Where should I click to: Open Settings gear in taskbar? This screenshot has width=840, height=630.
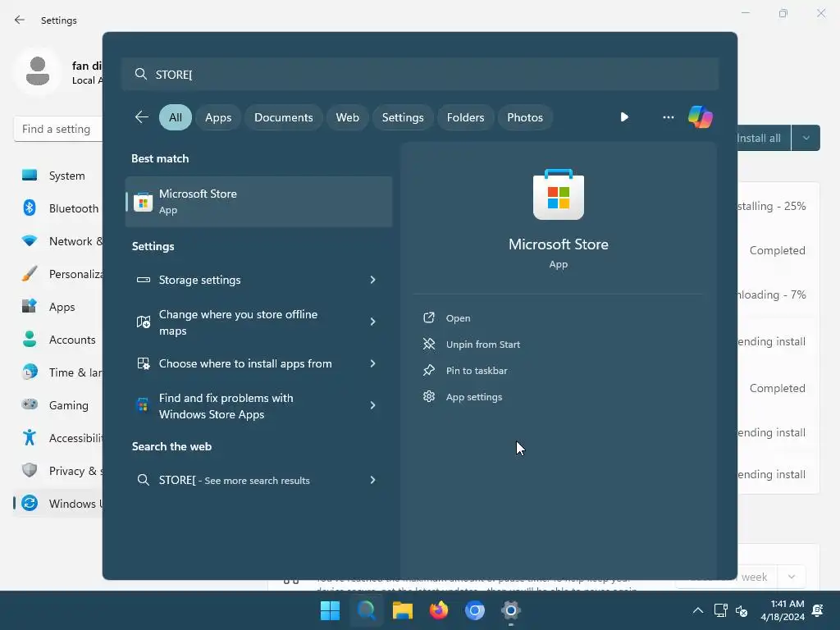click(x=511, y=610)
